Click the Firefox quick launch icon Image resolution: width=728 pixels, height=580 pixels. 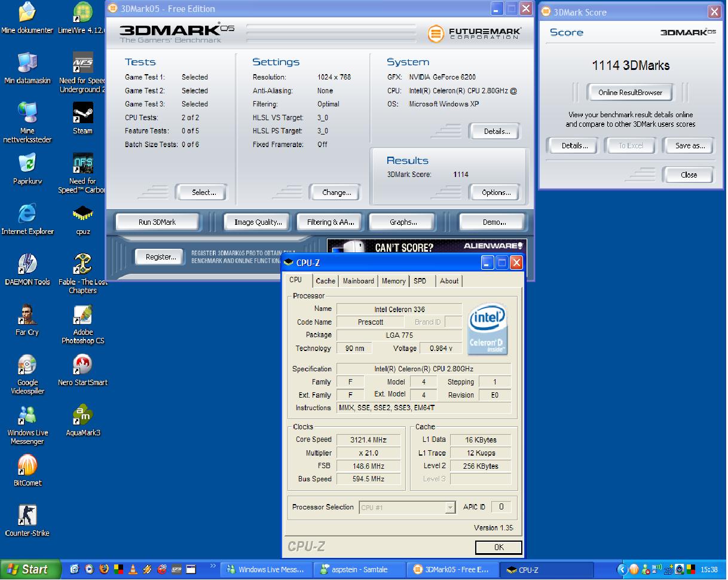[x=104, y=569]
